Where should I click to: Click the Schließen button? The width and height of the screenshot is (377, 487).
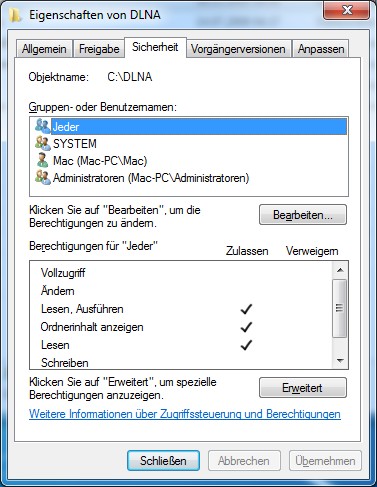(163, 461)
